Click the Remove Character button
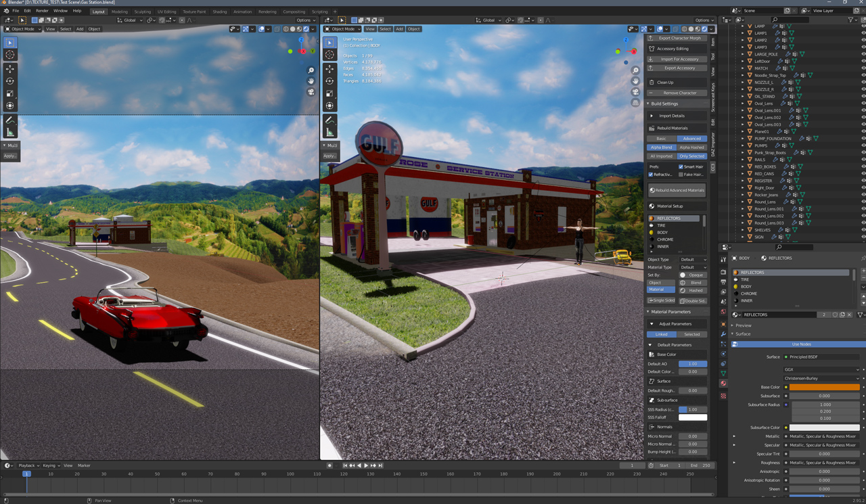 click(x=677, y=93)
